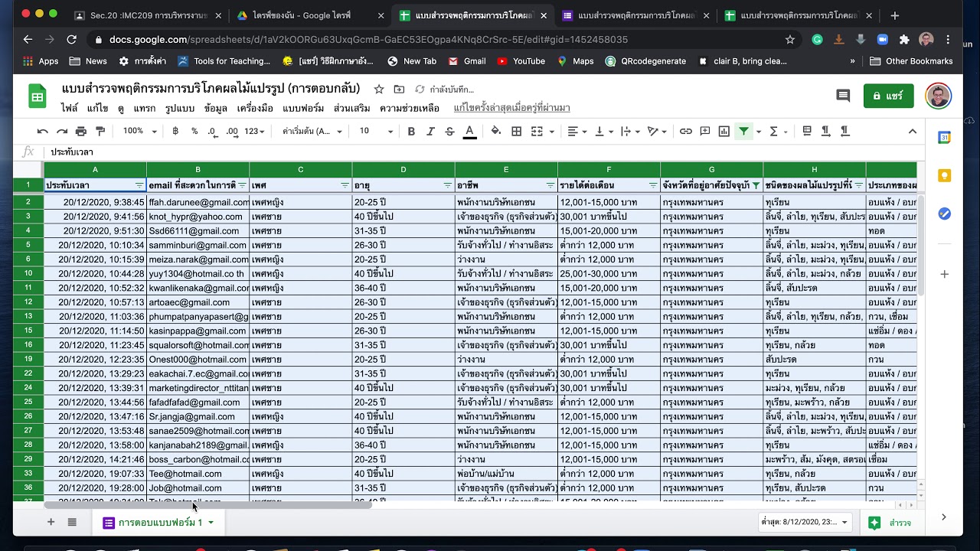
Task: Open the all sheets list icon
Action: point(72,523)
